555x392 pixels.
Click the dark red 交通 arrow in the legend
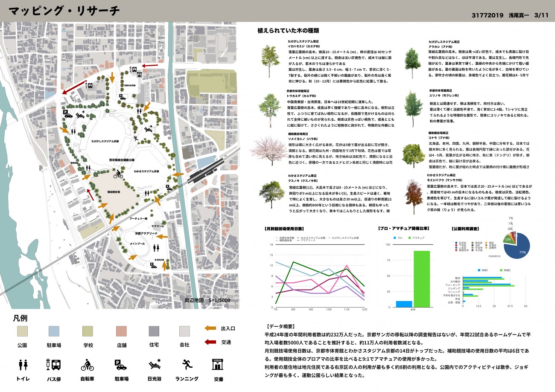210,342
